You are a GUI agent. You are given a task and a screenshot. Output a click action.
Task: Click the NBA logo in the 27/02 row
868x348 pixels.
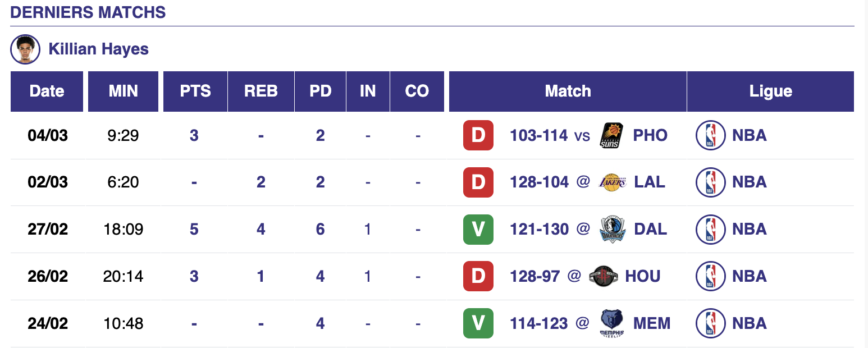click(710, 230)
